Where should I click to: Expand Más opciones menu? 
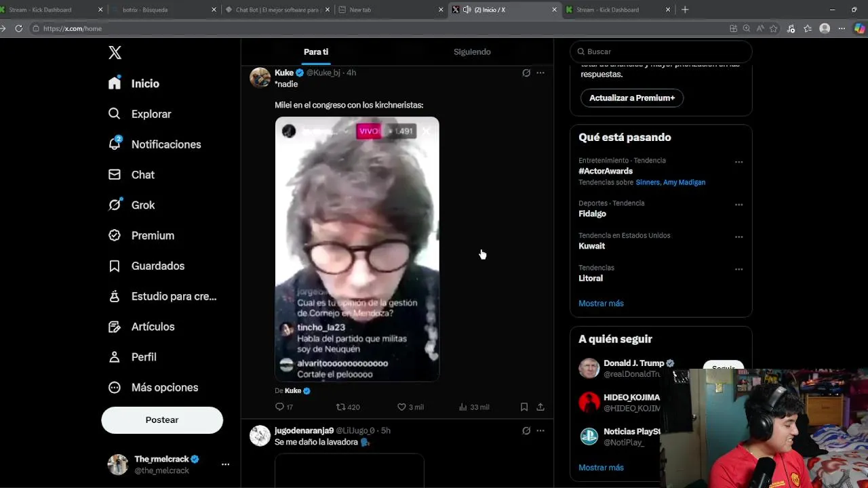click(x=153, y=387)
